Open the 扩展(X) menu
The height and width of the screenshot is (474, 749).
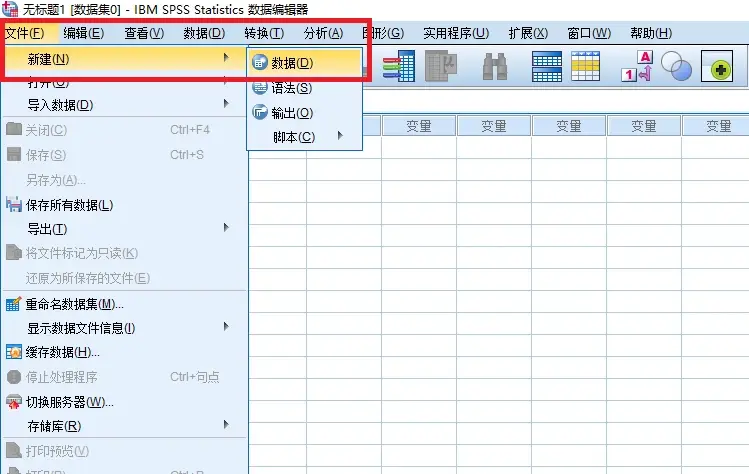tap(528, 33)
